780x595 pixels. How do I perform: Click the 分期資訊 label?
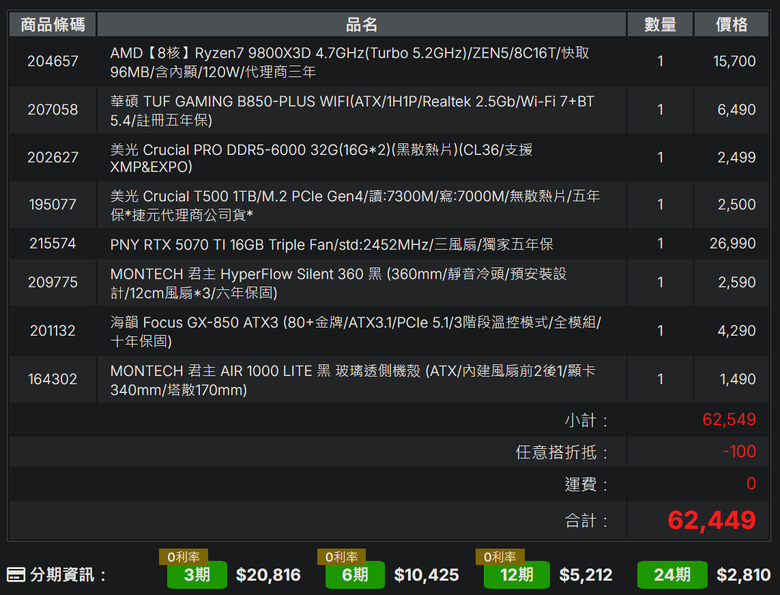[68, 575]
